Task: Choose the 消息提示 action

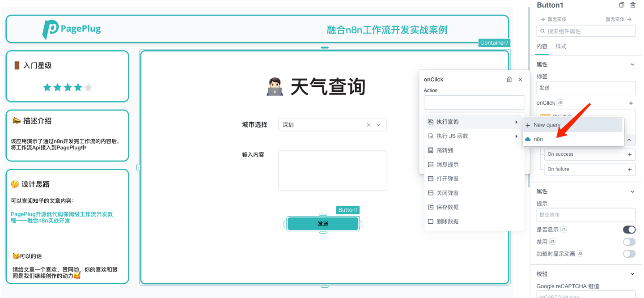Action: pos(474,165)
